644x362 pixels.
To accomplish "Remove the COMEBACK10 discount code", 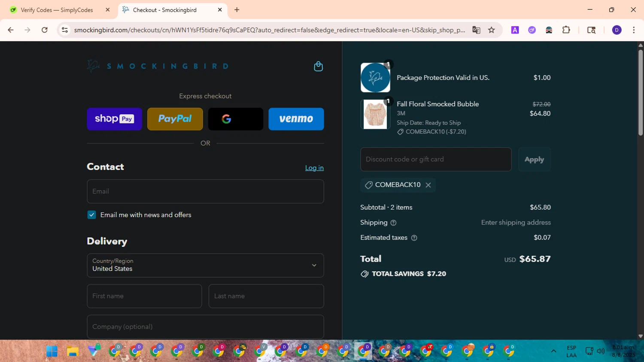I will pyautogui.click(x=428, y=185).
